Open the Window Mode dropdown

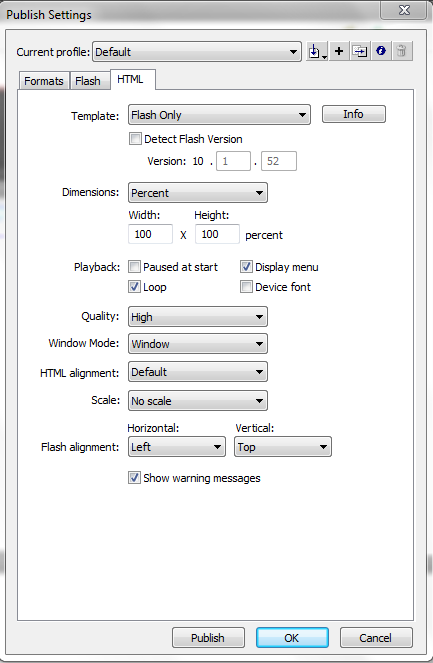coord(198,344)
